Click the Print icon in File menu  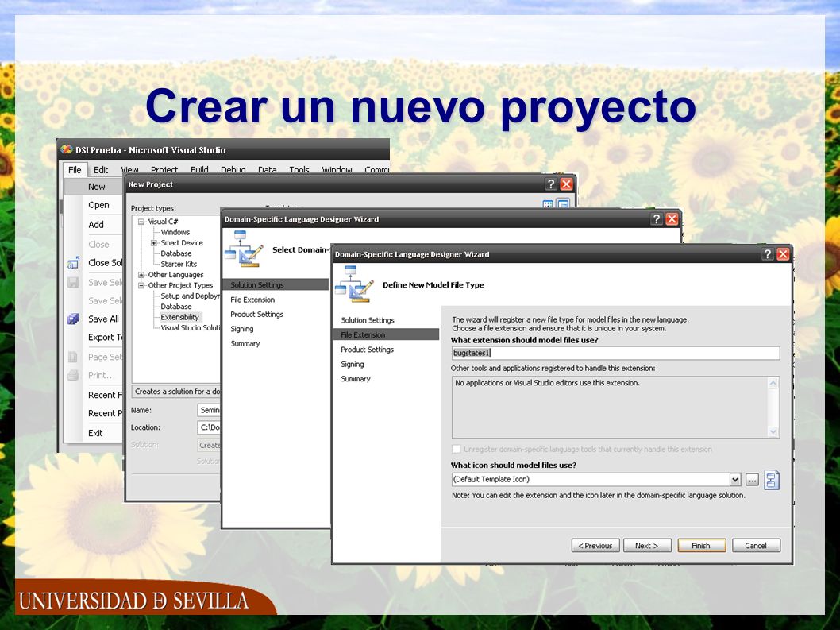(73, 375)
